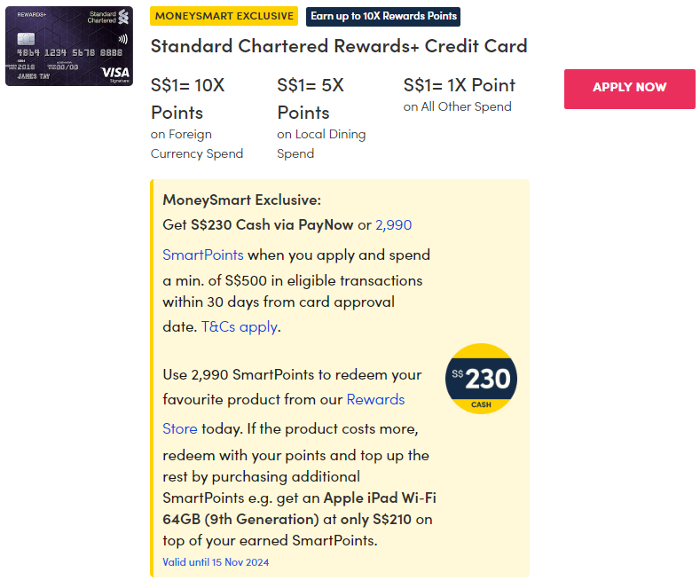Screen dimensions: 700x588
Task: Click the contactless payment symbol on the card
Action: 121,40
